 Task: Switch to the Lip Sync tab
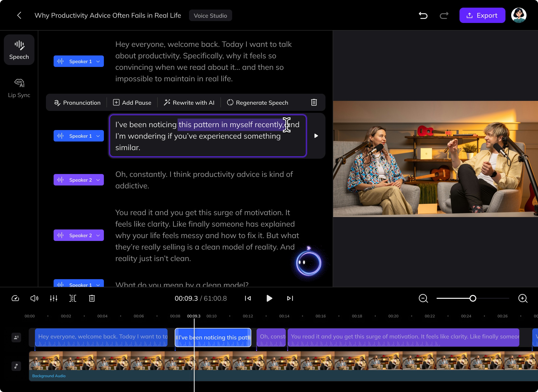click(19, 88)
